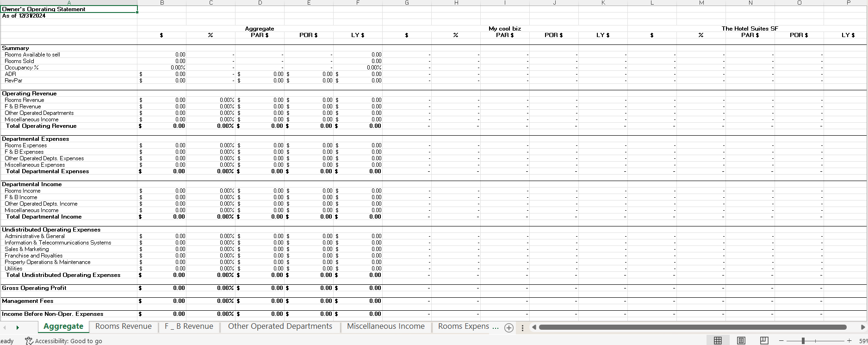Viewport: 868px width, 345px height.
Task: Select the RevPar row label
Action: [13, 81]
